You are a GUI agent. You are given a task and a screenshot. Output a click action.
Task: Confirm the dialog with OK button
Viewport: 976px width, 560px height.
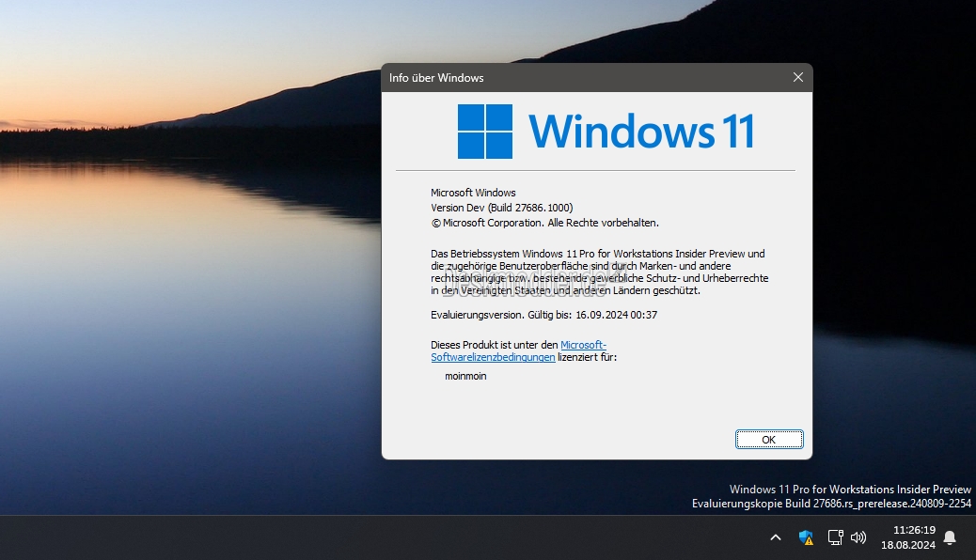(x=769, y=440)
